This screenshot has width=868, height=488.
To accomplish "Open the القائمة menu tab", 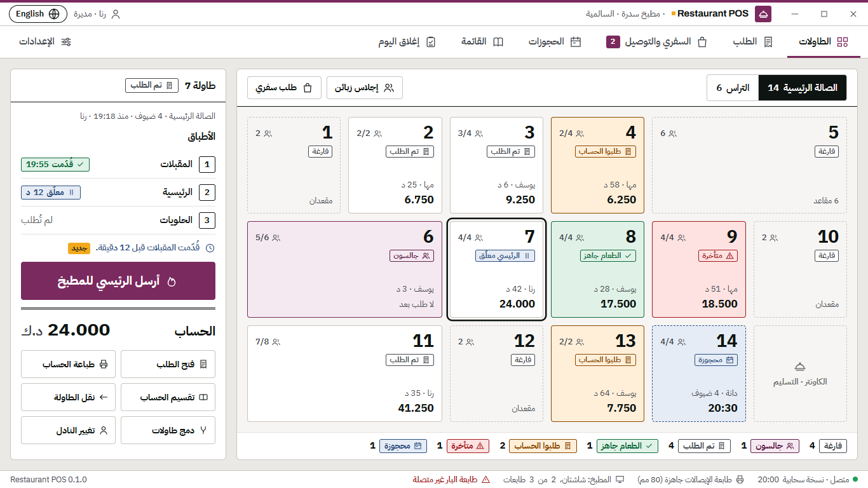I will (x=482, y=42).
